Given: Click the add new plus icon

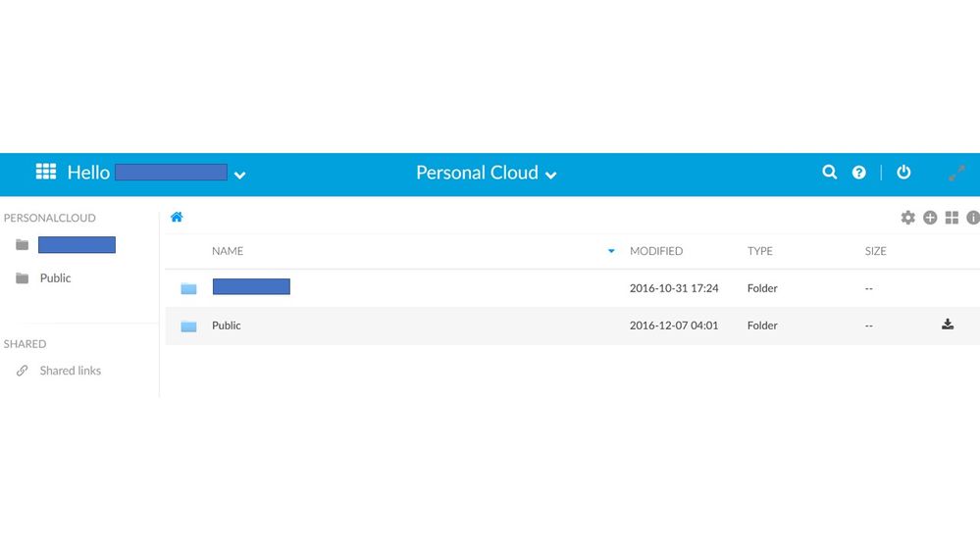Looking at the screenshot, I should point(930,218).
